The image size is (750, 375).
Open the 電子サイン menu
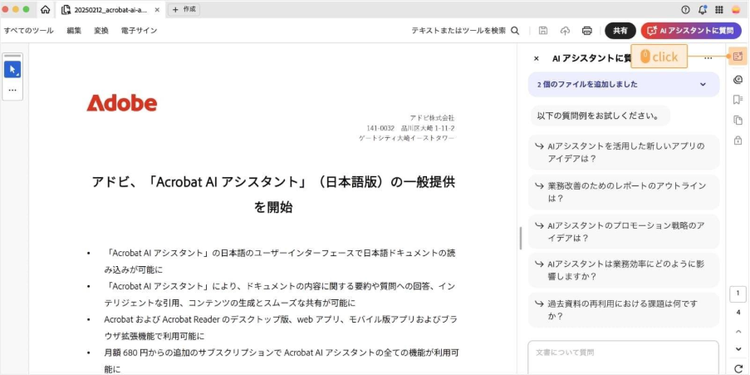(139, 31)
